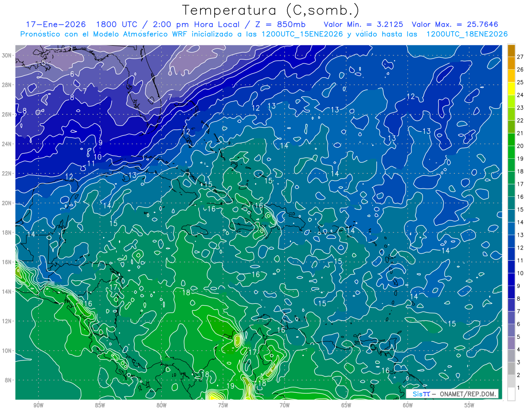Click the longitude axis label 85W
Image resolution: width=532 pixels, height=411 pixels.
point(100,406)
